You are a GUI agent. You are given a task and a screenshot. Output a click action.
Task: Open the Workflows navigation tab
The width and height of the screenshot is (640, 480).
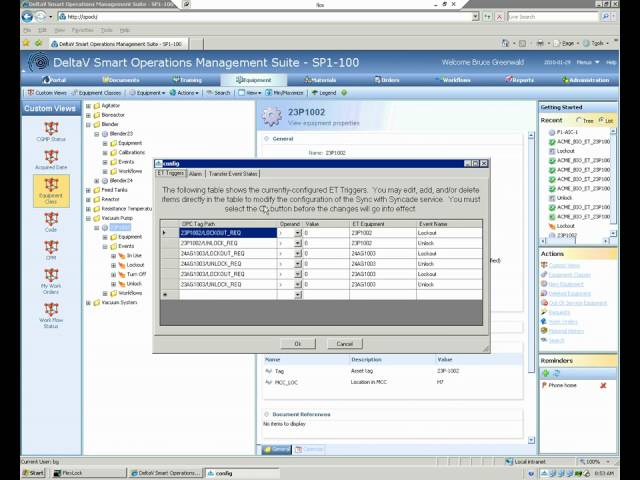(x=453, y=80)
